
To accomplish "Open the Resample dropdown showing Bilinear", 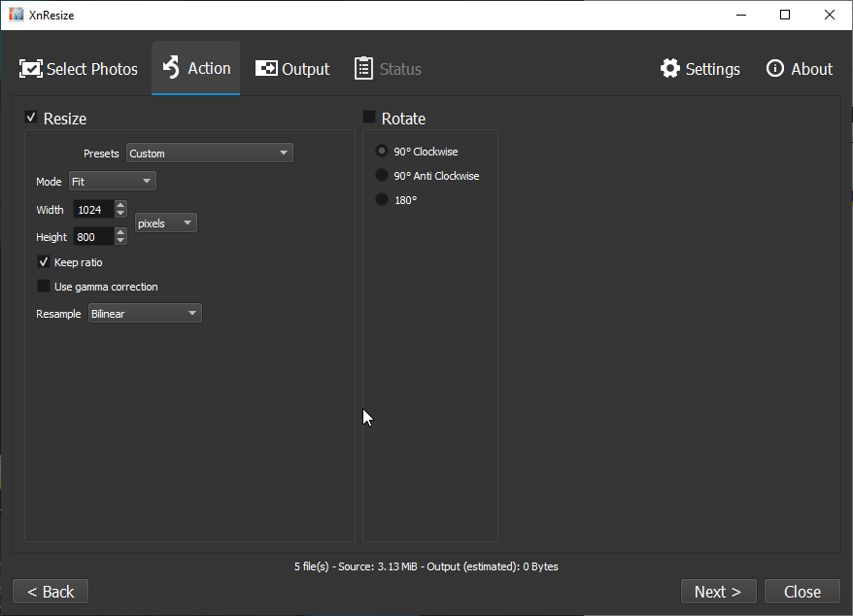I will click(x=145, y=314).
